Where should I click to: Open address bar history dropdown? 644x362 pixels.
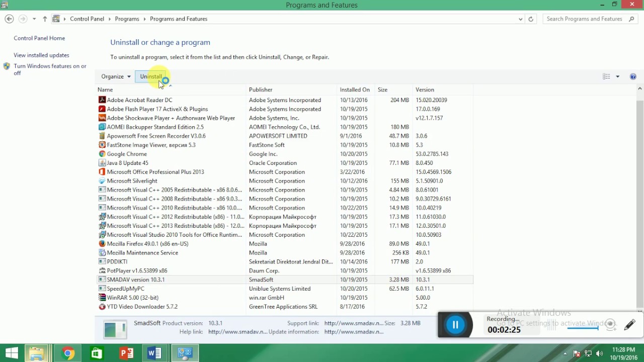[x=520, y=19]
